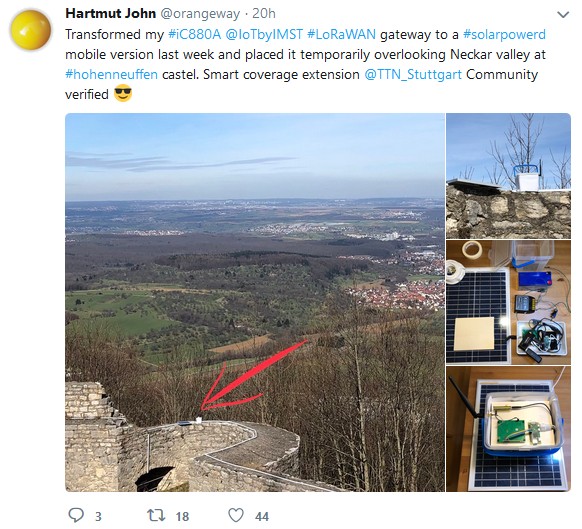Open the large Neckar valley landscape photo
Screen dimensions: 582x529
[255, 302]
